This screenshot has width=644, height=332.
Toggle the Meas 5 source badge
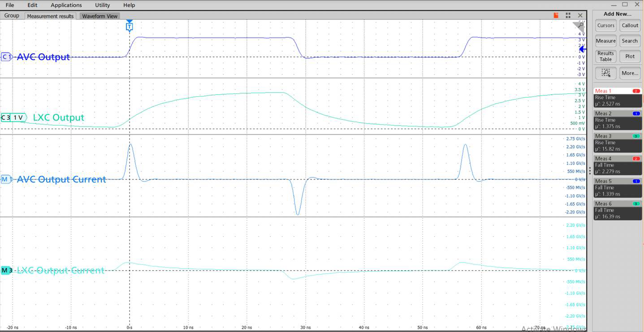click(x=636, y=181)
